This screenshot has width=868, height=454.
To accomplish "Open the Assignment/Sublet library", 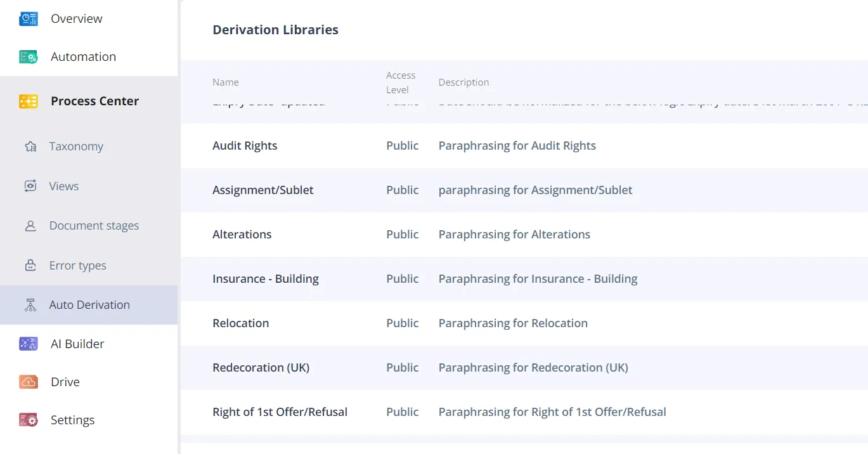I will 263,190.
